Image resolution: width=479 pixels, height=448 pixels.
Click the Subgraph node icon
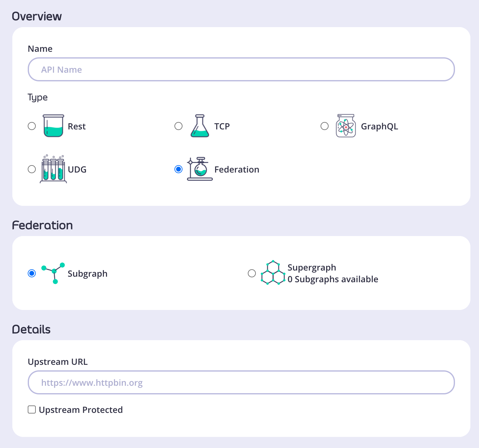[54, 273]
